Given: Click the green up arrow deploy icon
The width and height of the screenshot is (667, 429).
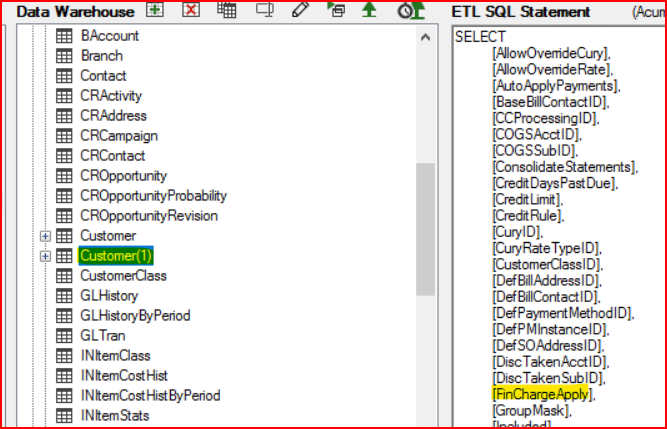Looking at the screenshot, I should (x=369, y=10).
